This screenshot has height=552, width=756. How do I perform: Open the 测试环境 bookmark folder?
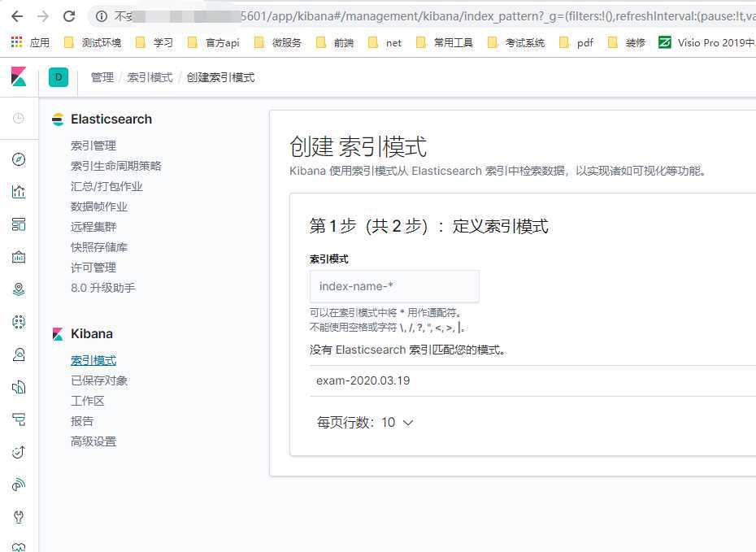coord(93,42)
